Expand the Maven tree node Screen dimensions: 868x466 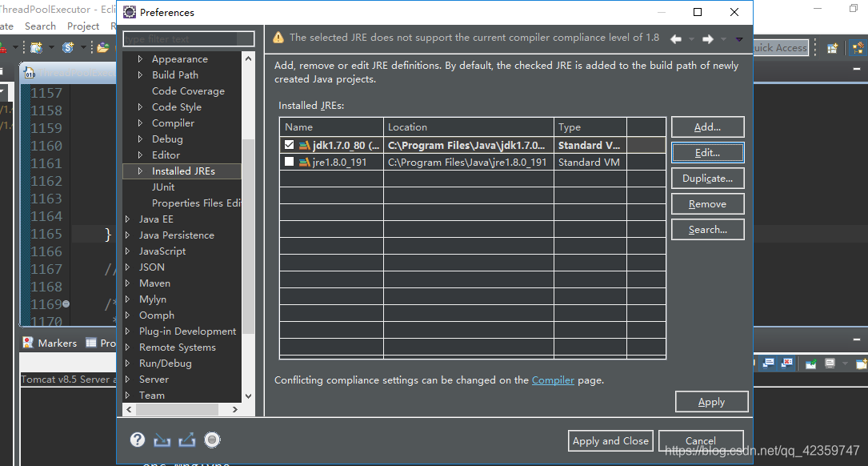127,283
